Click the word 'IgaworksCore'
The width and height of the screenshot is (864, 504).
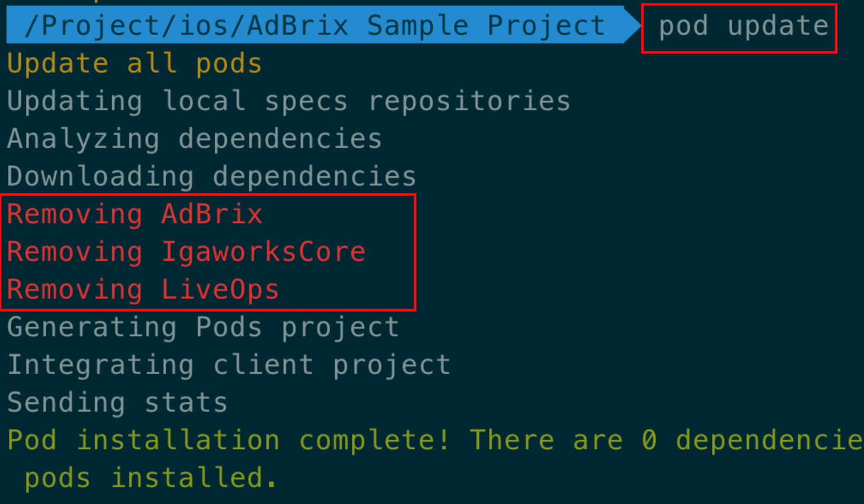click(263, 253)
